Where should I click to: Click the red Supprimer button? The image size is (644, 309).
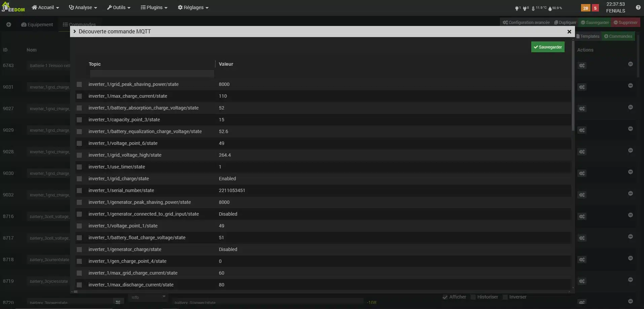tap(625, 23)
